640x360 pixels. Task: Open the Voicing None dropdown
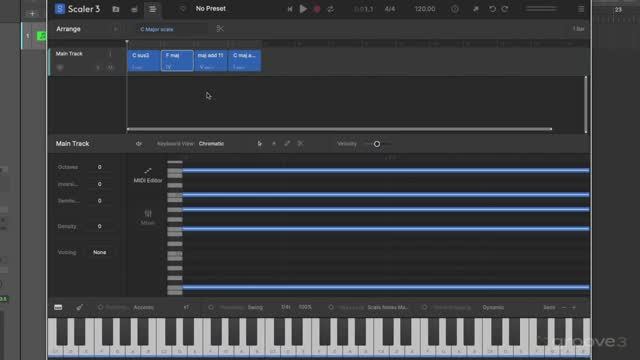(x=100, y=252)
